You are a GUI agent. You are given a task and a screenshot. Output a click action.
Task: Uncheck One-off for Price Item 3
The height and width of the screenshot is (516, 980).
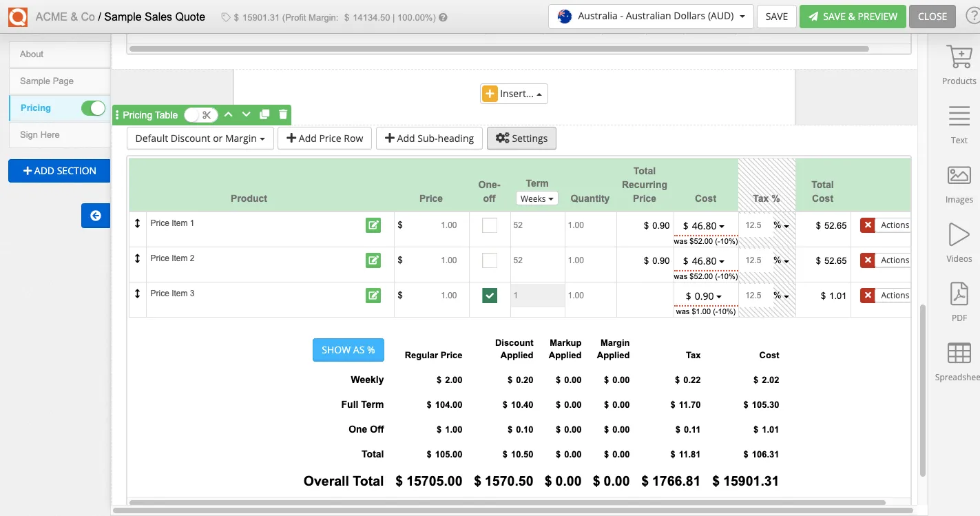coord(489,295)
